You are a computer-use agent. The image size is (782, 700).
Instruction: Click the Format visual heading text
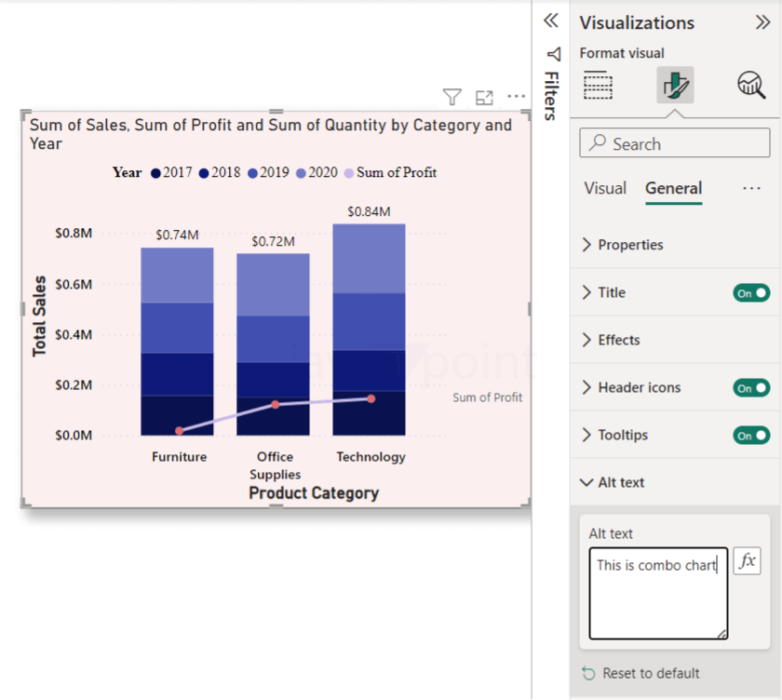coord(622,53)
